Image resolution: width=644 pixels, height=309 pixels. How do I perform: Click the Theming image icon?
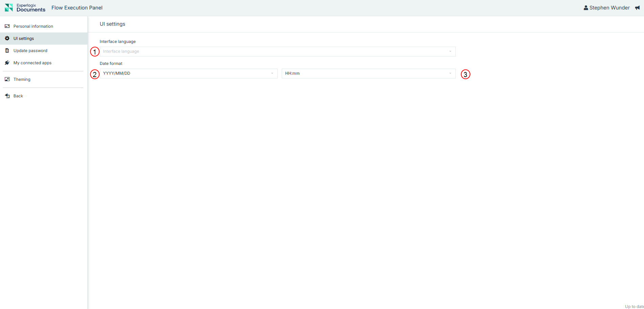(7, 79)
